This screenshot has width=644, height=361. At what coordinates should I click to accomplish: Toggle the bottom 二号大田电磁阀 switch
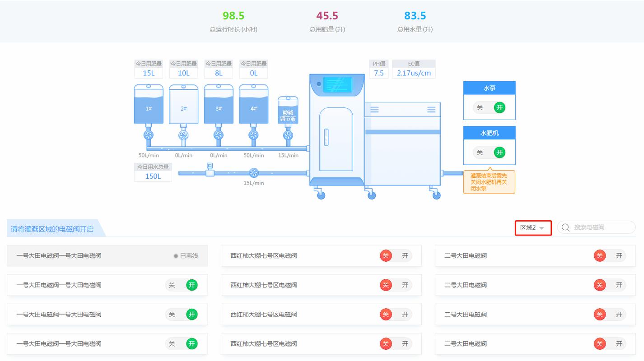tap(610, 343)
